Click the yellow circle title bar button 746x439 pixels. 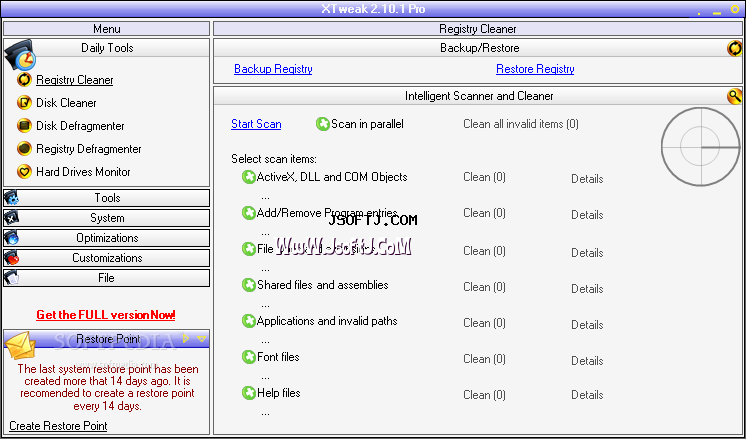point(735,9)
